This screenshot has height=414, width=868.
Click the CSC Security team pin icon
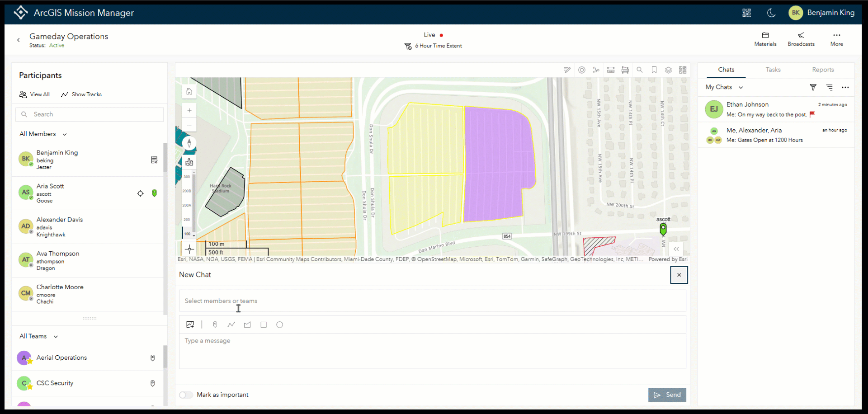pos(153,383)
